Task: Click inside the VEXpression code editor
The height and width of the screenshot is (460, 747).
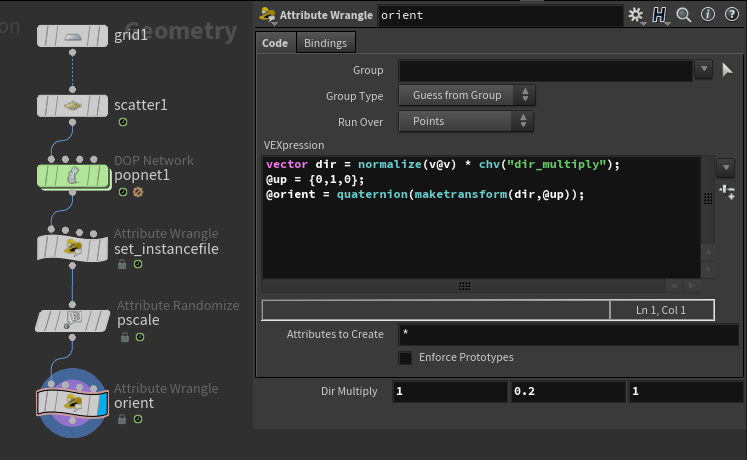Action: point(481,217)
